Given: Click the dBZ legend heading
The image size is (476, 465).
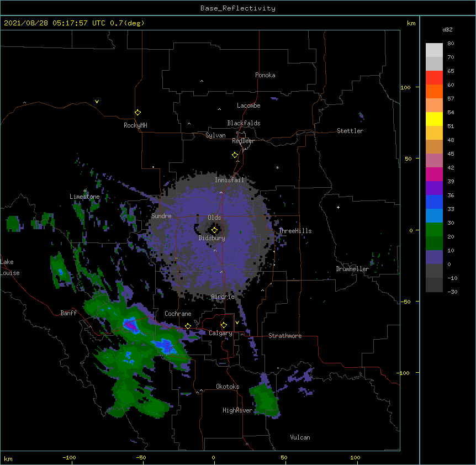Looking at the screenshot, I should click(x=447, y=29).
